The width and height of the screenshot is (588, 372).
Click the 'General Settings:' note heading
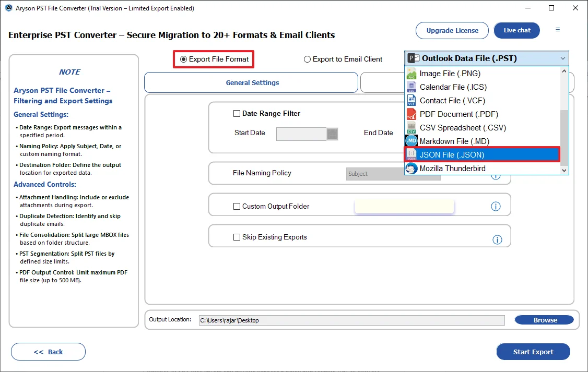tap(41, 115)
